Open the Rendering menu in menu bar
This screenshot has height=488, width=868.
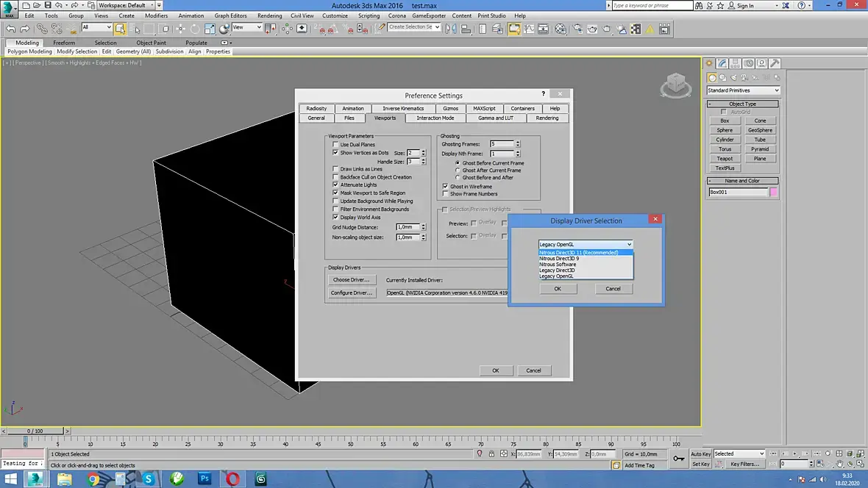click(269, 15)
